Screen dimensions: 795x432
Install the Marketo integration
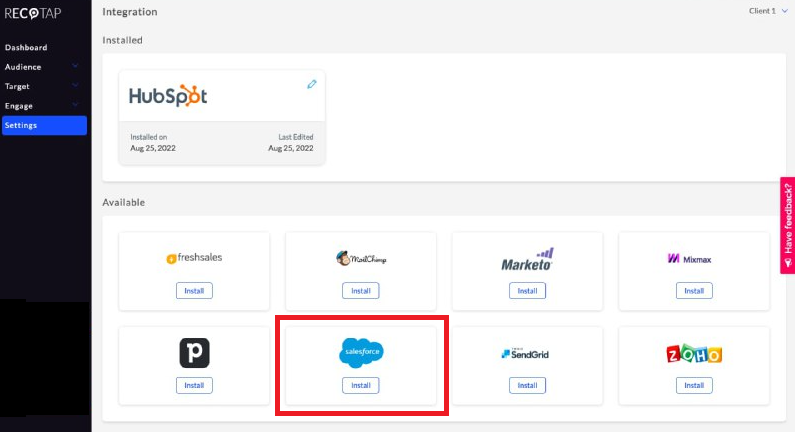(x=527, y=291)
